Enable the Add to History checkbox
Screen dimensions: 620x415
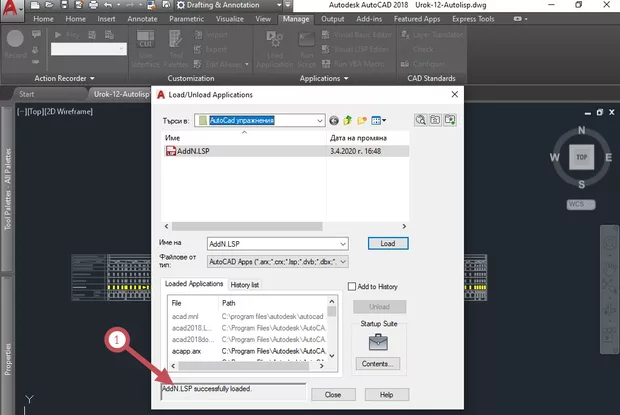(x=352, y=286)
